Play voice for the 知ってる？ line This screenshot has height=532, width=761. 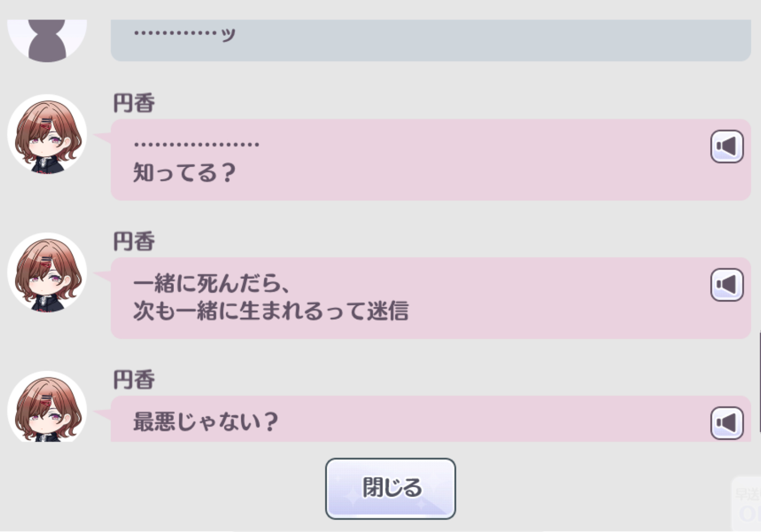(727, 146)
